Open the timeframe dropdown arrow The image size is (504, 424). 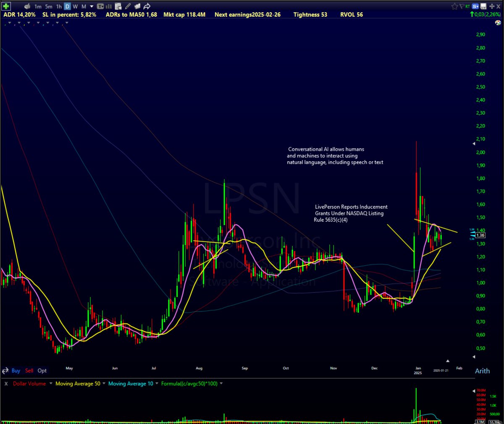[x=92, y=6]
